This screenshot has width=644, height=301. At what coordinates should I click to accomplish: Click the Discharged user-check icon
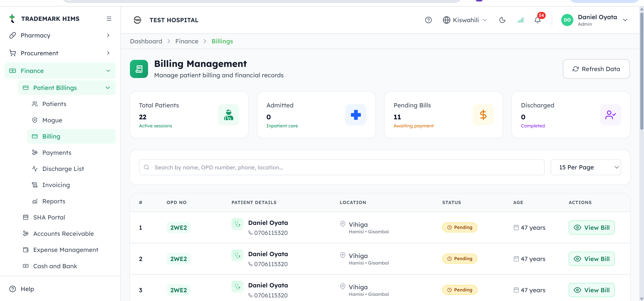(610, 115)
